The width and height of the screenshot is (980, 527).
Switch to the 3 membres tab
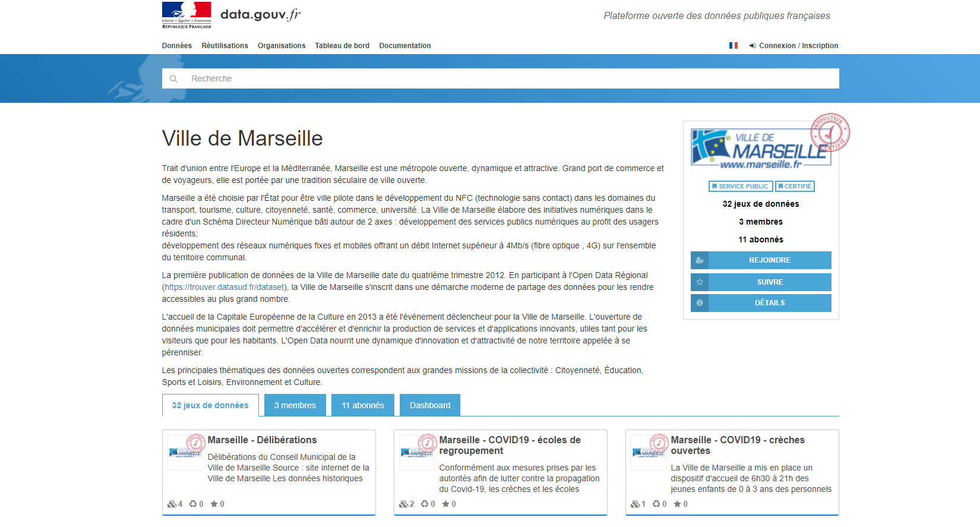(x=295, y=405)
